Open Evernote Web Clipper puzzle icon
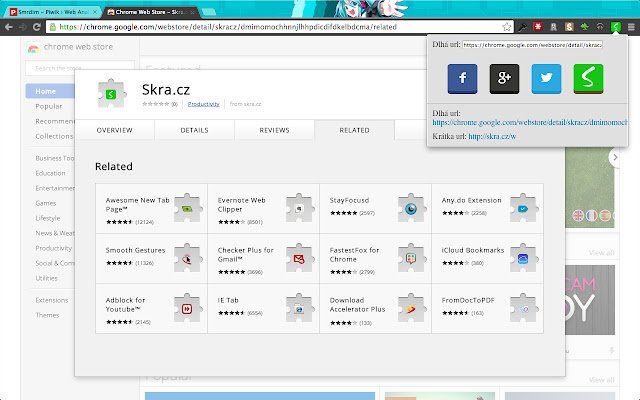The width and height of the screenshot is (640, 400). pyautogui.click(x=300, y=208)
